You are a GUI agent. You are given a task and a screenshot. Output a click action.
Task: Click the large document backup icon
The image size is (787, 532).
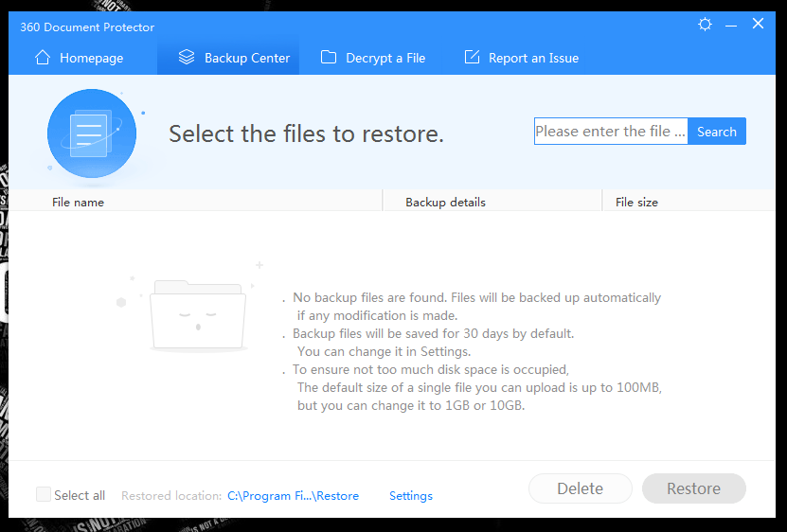pyautogui.click(x=92, y=133)
